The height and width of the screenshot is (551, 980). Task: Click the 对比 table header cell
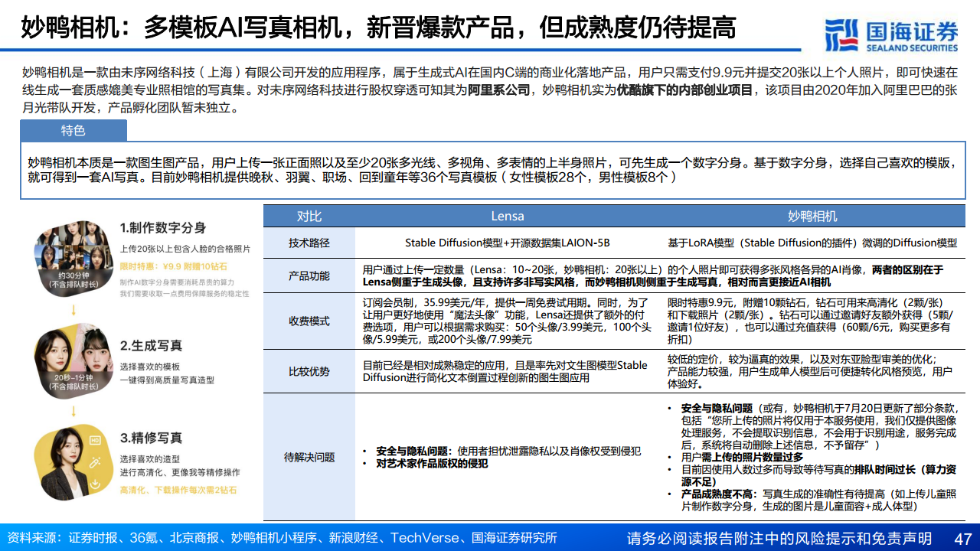click(309, 217)
